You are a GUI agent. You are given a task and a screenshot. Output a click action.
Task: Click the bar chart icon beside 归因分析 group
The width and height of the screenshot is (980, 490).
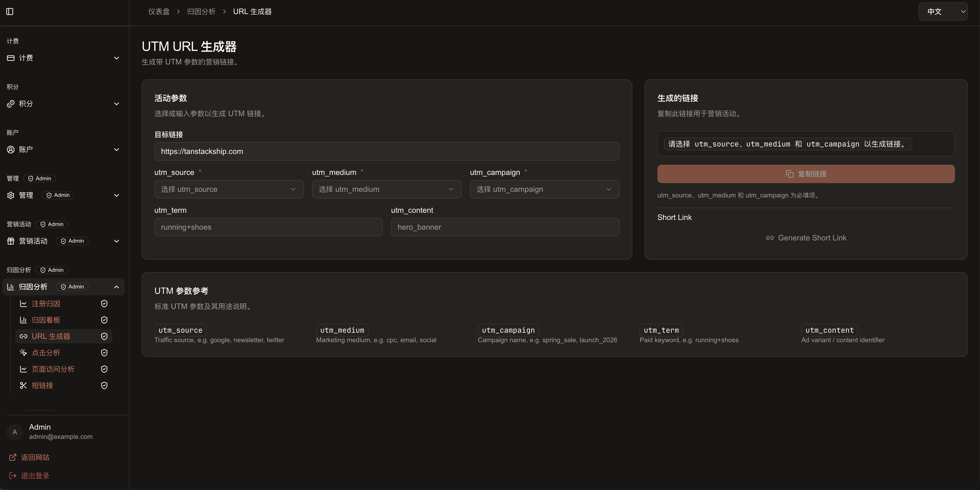pyautogui.click(x=11, y=287)
